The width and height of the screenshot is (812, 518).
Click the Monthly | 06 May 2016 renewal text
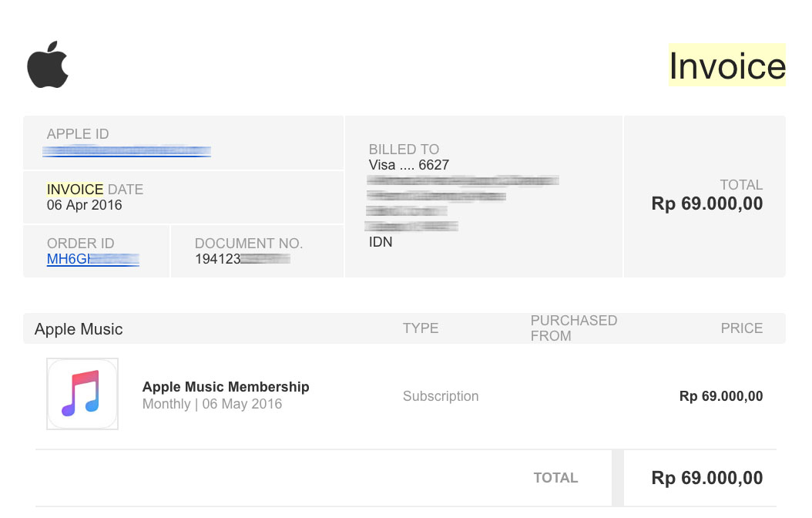pyautogui.click(x=212, y=404)
